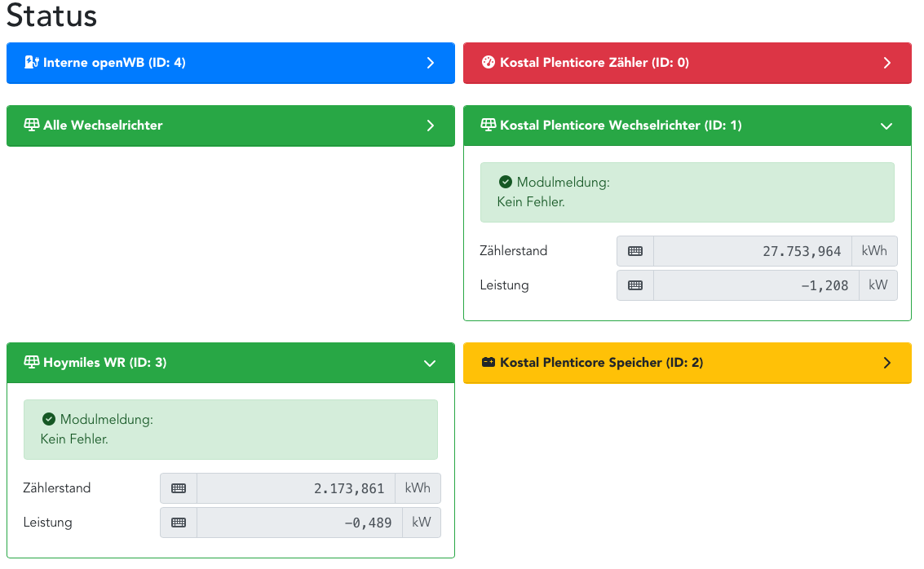Click the solar panel icon on Kostal Plenticore Wechselrichter
This screenshot has width=924, height=569.
(489, 126)
